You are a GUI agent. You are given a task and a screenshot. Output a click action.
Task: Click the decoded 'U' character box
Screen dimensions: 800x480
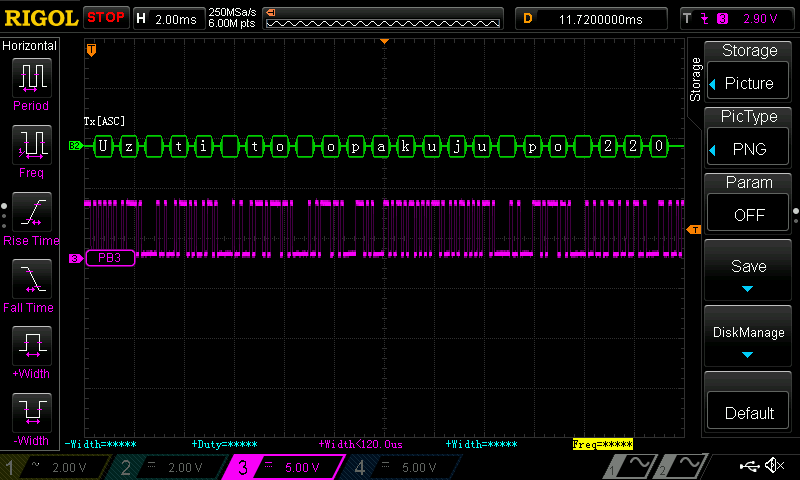[103, 146]
